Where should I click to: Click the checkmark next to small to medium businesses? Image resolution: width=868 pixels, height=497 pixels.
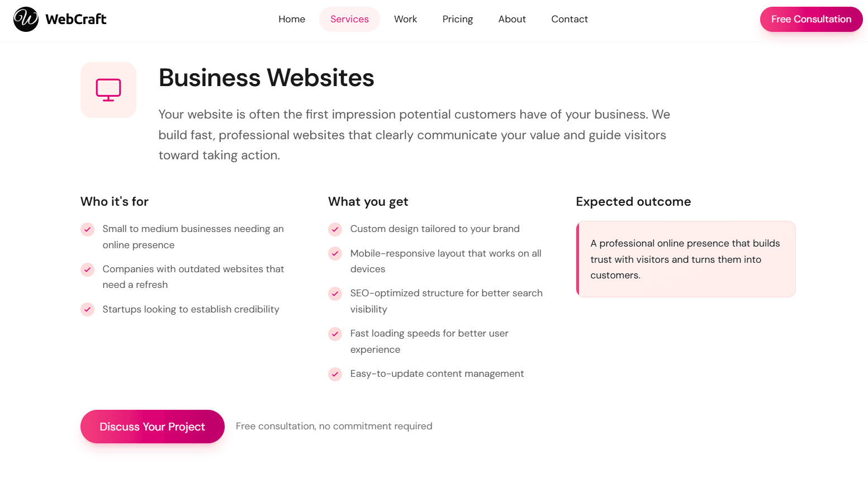click(x=87, y=229)
